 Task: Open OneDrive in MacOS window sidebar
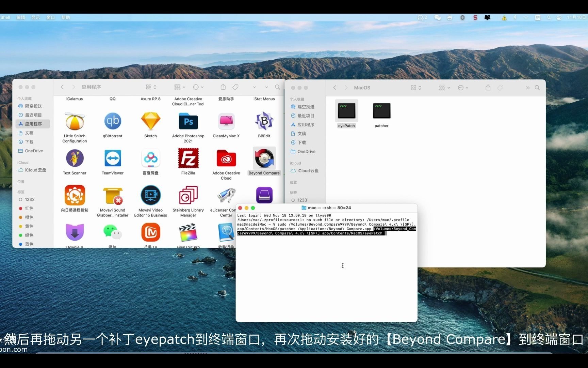(306, 151)
